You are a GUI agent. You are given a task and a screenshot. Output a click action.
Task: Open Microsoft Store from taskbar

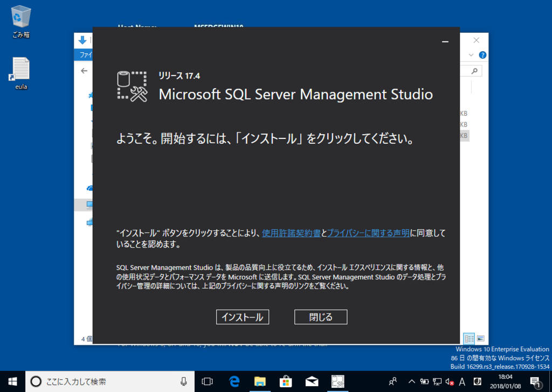286,381
